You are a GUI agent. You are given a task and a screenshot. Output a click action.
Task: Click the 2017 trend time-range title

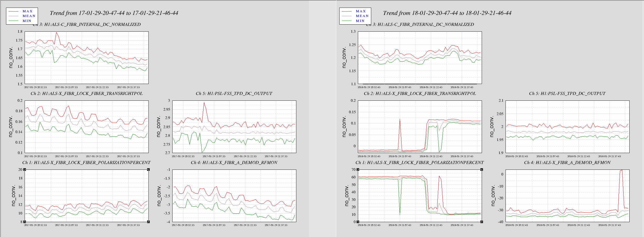114,13
